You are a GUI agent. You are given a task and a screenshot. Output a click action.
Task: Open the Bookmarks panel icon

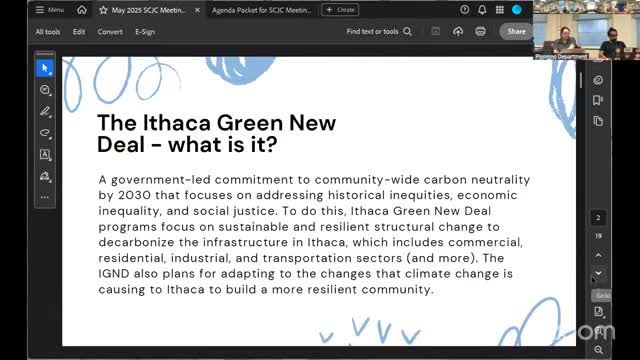598,100
